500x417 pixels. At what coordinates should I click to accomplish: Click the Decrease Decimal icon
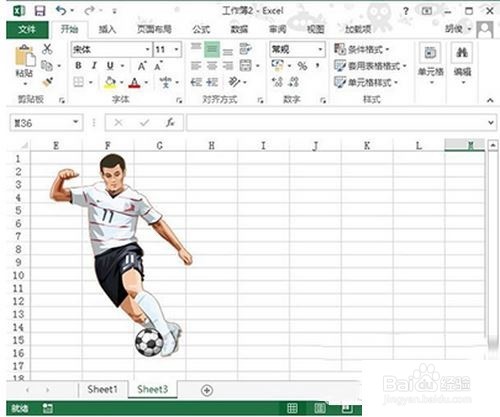(x=293, y=82)
